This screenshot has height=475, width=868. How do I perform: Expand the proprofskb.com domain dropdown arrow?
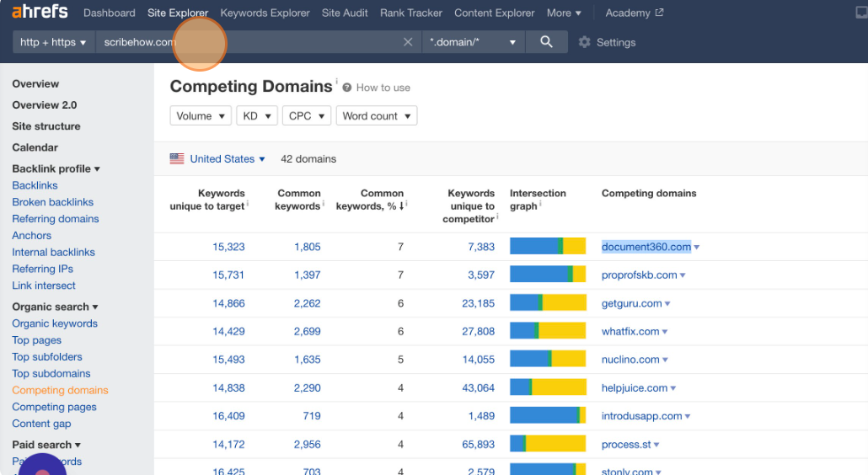tap(683, 275)
